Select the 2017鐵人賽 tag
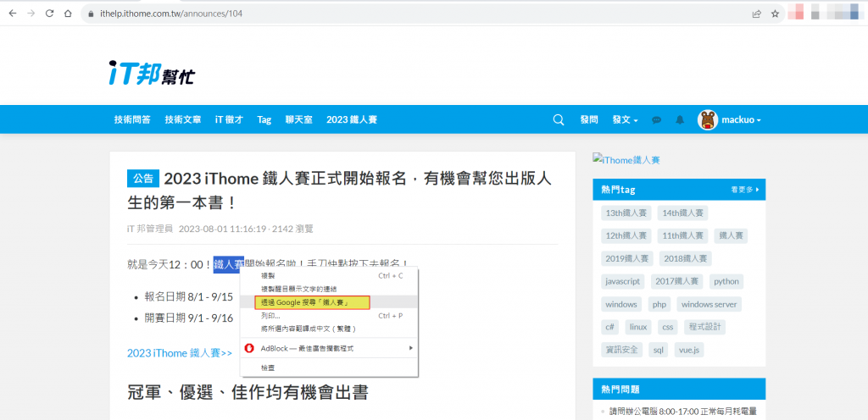Image resolution: width=868 pixels, height=420 pixels. coord(677,281)
